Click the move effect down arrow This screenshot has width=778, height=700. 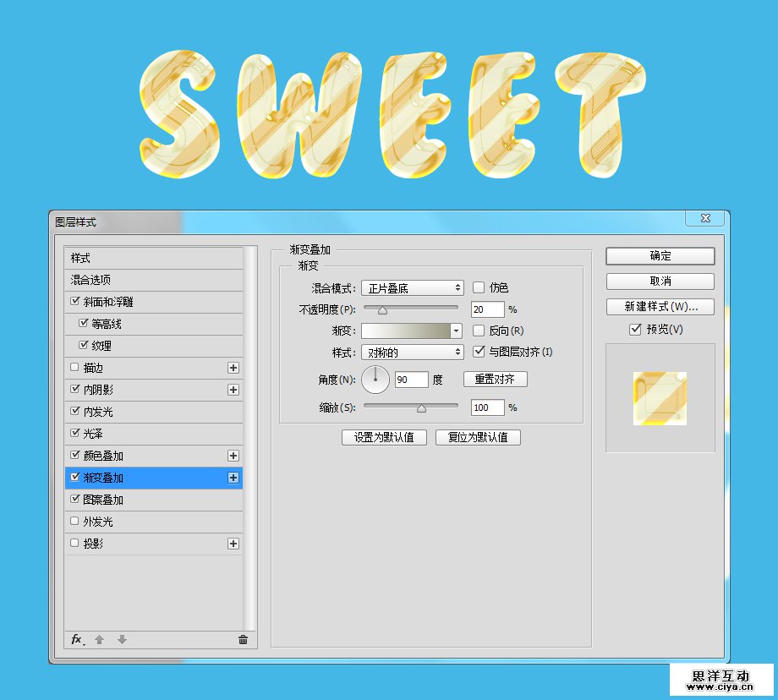122,639
